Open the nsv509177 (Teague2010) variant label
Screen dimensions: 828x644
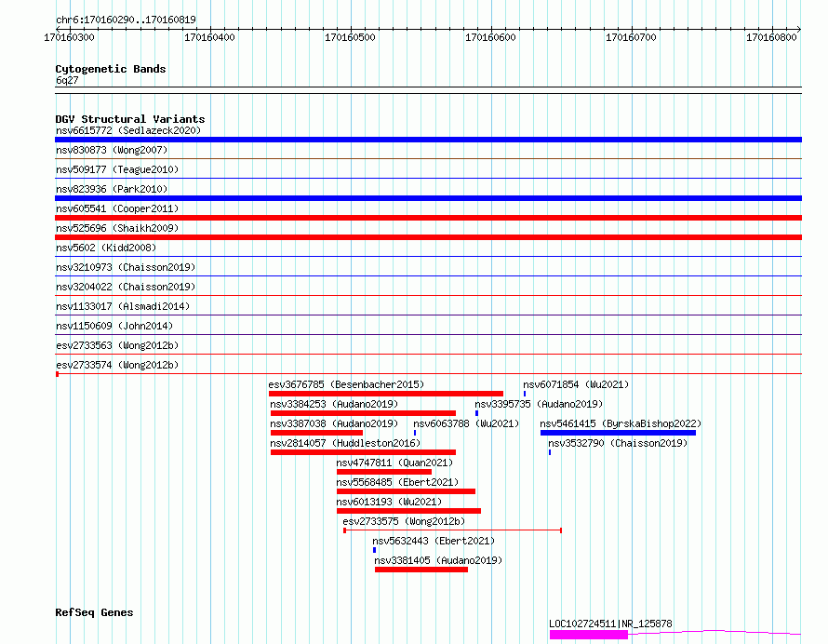pyautogui.click(x=117, y=169)
